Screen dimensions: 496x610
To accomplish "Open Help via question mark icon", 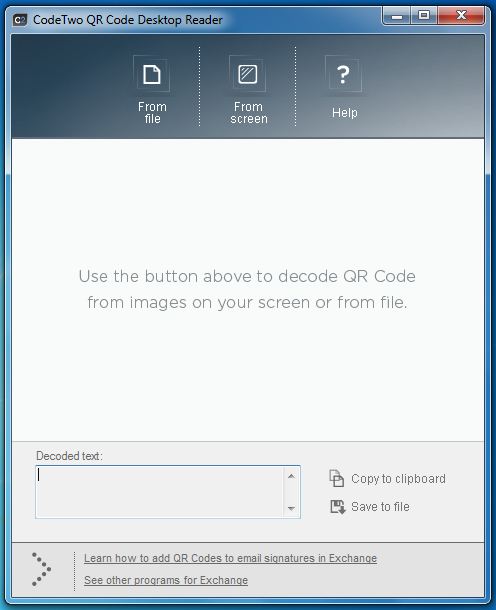I will 343,74.
